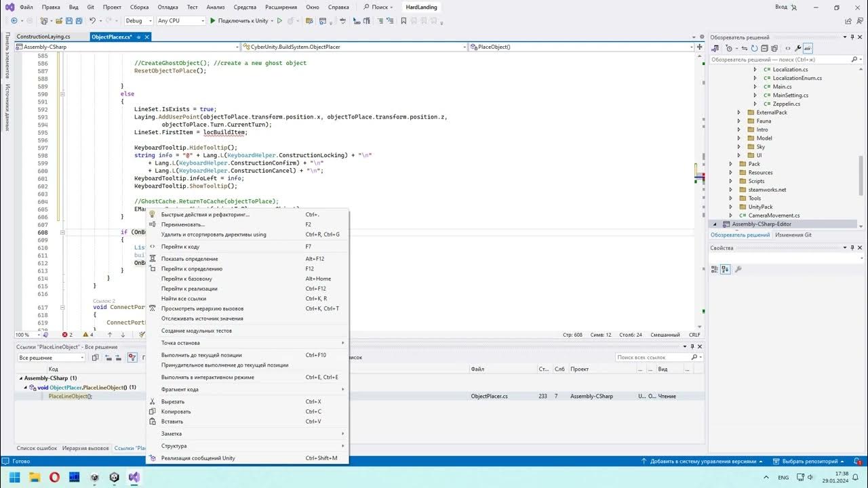Screen dimensions: 868x488
Task: Open the Git menu
Action: (90, 7)
